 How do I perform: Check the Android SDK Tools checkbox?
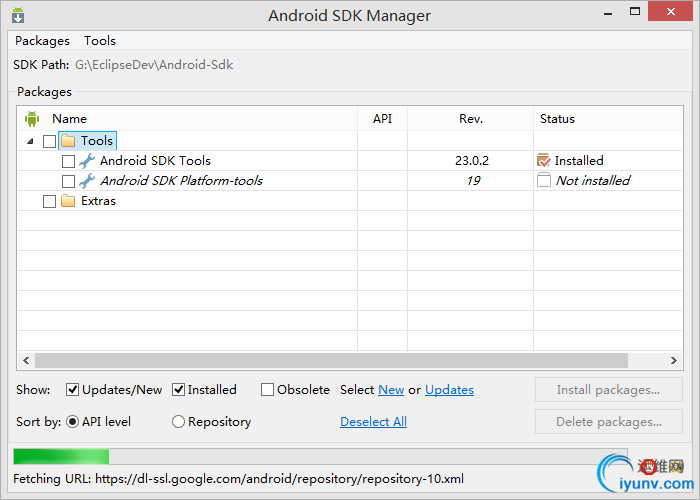click(68, 161)
